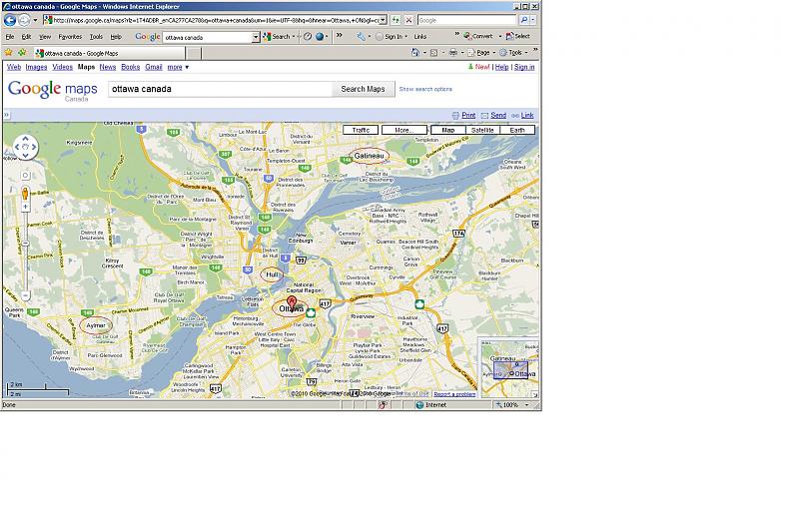The height and width of the screenshot is (532, 799).
Task: Click the Google toolbar Sign In button
Action: (x=393, y=37)
